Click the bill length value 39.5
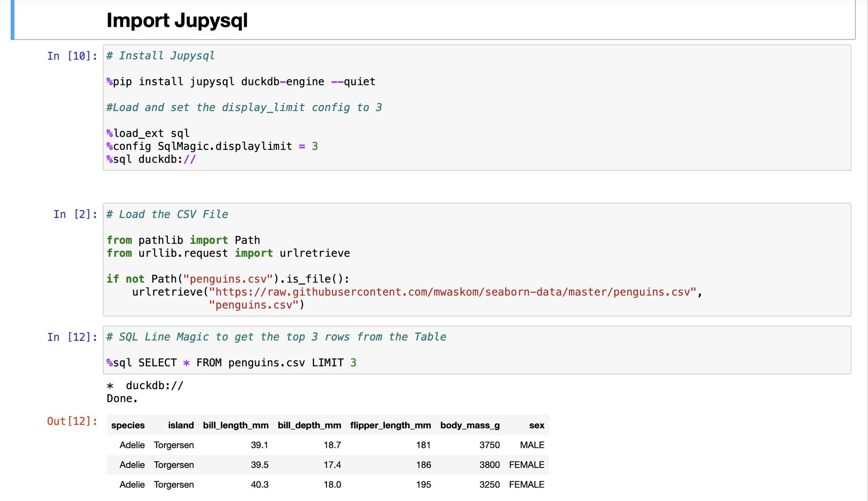Viewport: 868px width, 501px height. (x=259, y=465)
